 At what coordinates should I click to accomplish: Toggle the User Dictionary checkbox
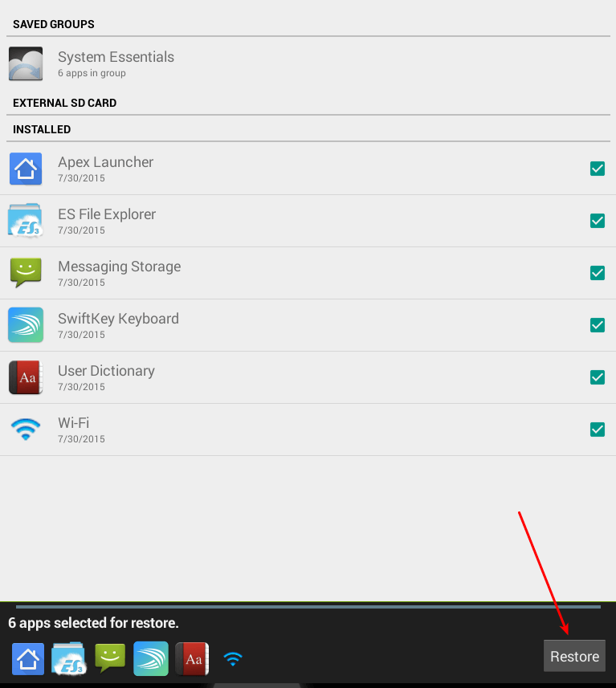597,377
